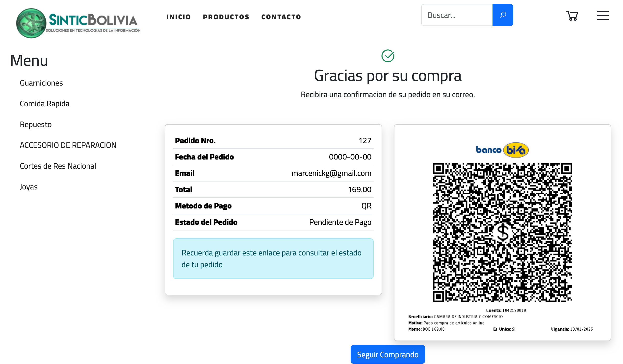This screenshot has height=364, width=623.
Task: Open the Repuesto category
Action: click(36, 124)
